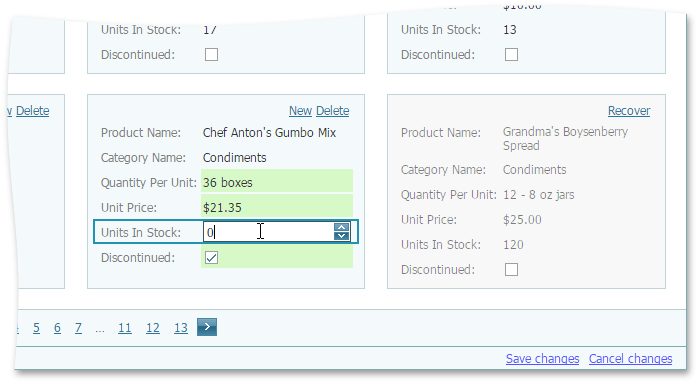This screenshot has width=700, height=385.
Task: Click New link on Chef Anton's card
Action: [x=300, y=111]
